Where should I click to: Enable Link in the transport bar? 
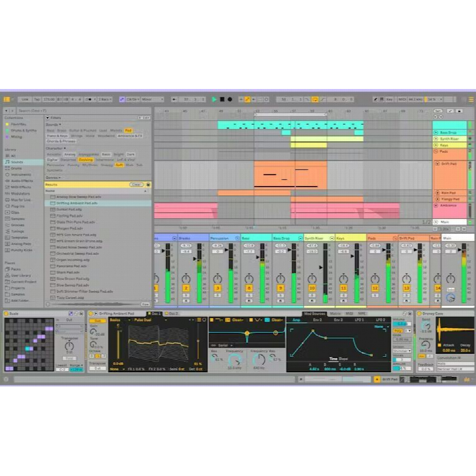26,99
